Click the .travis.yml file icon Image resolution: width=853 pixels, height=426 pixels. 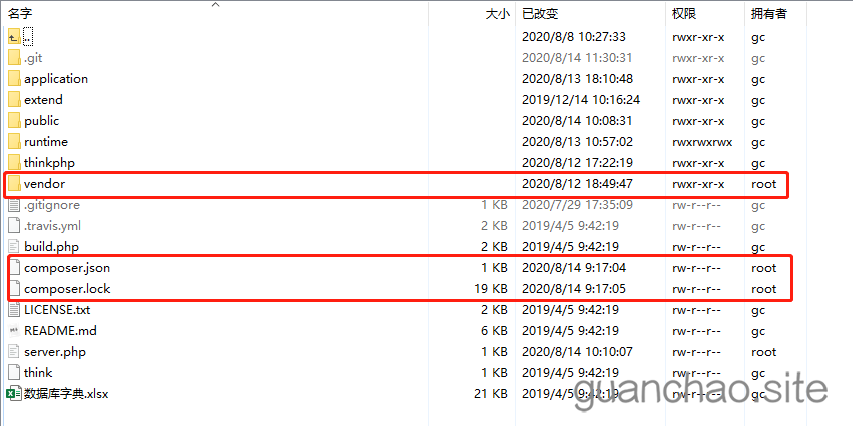[14, 226]
